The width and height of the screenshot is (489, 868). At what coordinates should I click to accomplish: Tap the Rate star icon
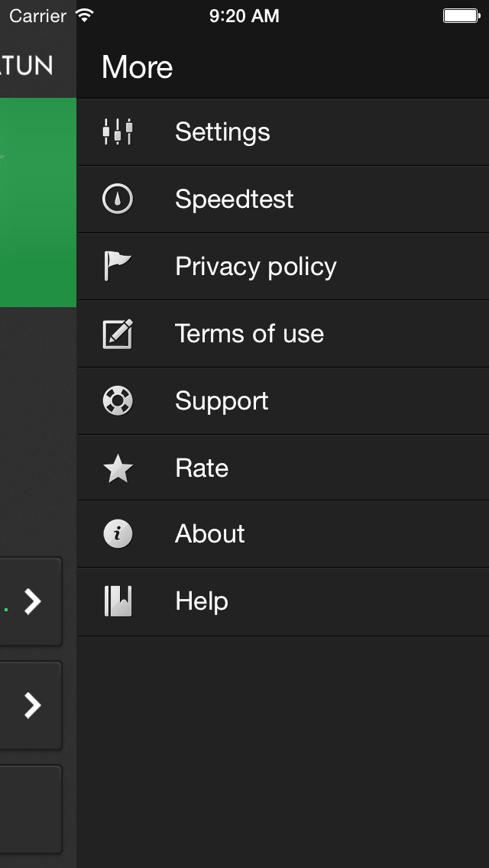click(118, 468)
